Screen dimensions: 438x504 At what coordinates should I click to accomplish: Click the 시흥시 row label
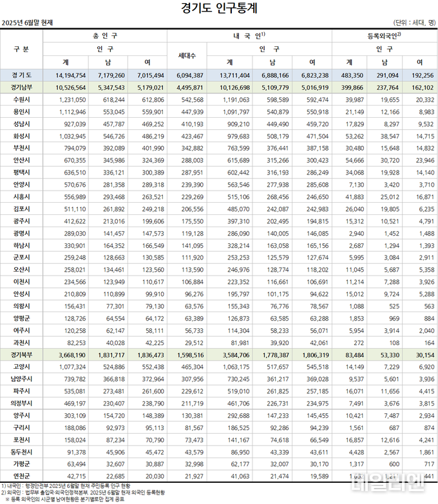point(21,197)
